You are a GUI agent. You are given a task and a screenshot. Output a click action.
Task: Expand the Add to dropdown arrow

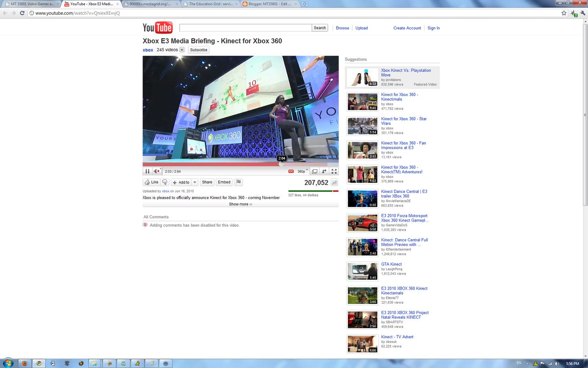(195, 183)
